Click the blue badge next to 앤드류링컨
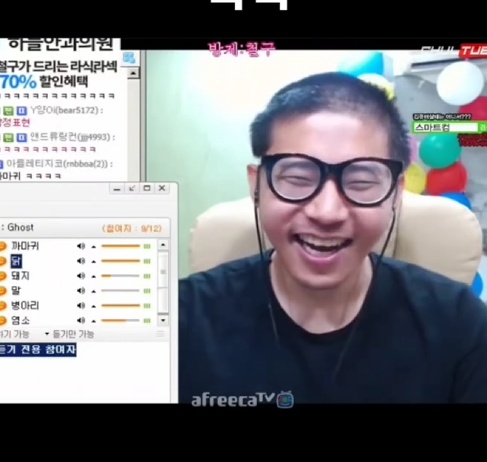 21,137
